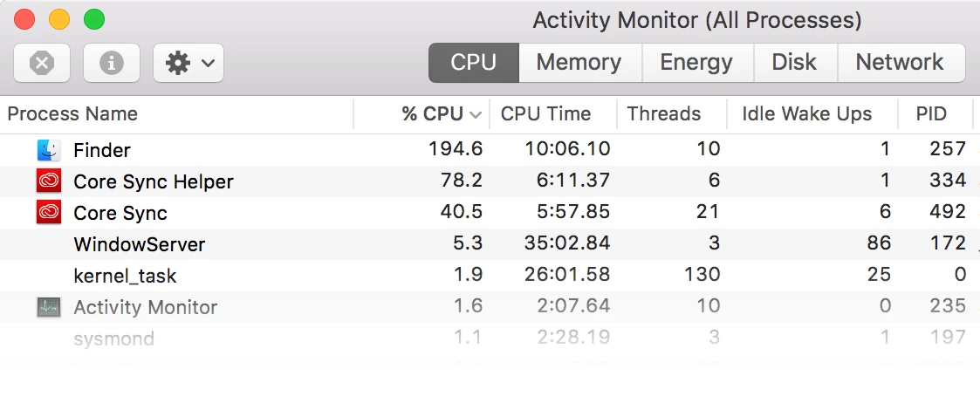980x417 pixels.
Task: Click the Activity Monitor app icon
Action: (x=49, y=307)
